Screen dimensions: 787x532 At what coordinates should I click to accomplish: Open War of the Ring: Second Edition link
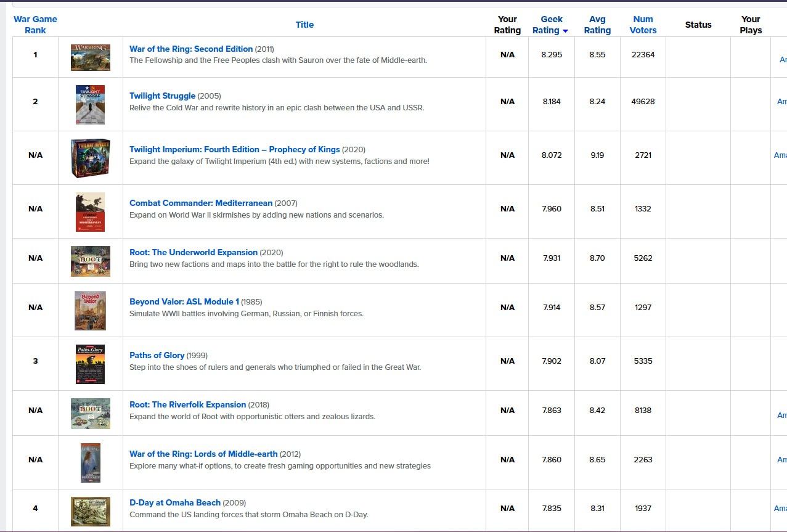191,49
